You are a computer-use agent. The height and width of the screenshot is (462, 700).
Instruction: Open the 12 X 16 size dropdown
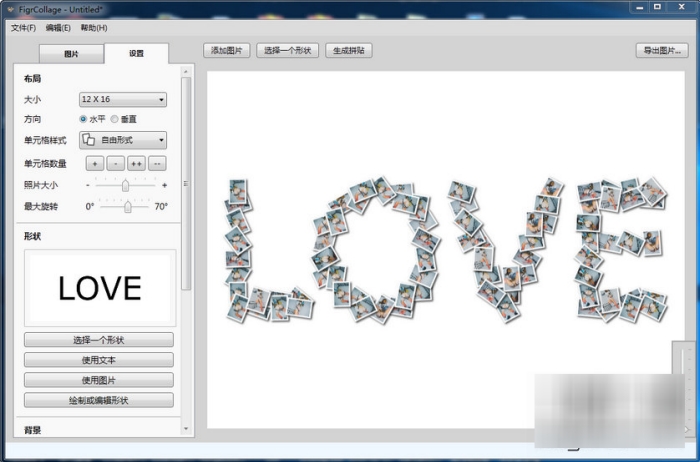pos(122,99)
